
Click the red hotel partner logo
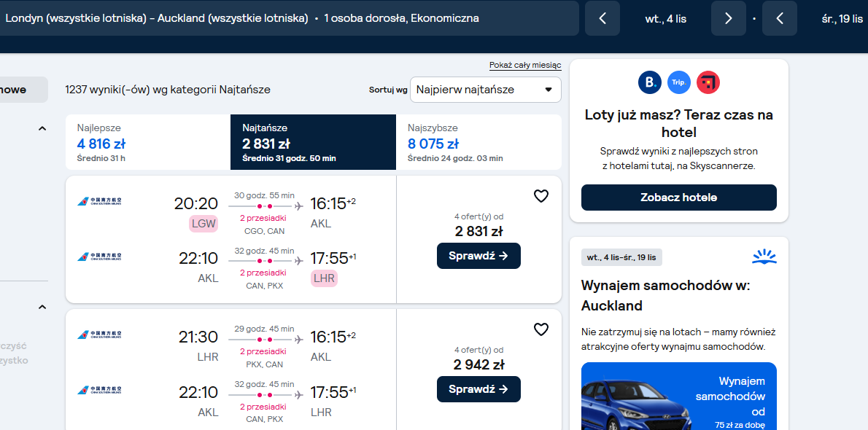(x=708, y=82)
